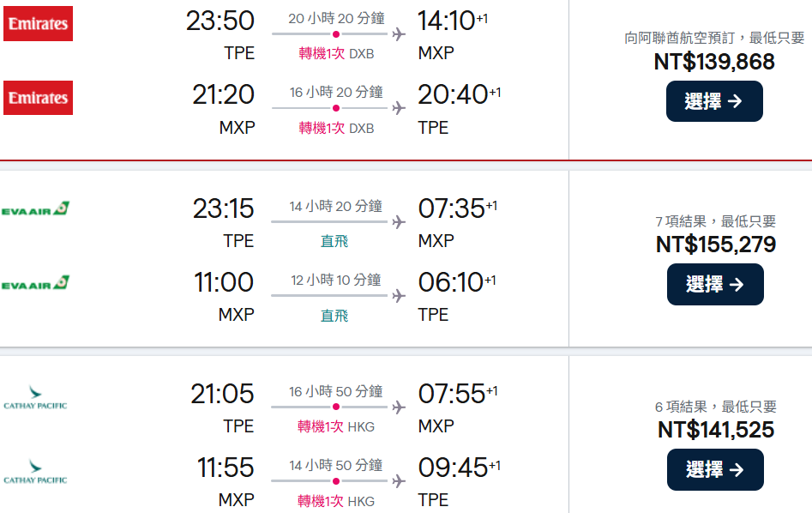812x513 pixels.
Task: Click 轉機1次 HKG on Cathay 21:05 flight
Action: (x=336, y=426)
